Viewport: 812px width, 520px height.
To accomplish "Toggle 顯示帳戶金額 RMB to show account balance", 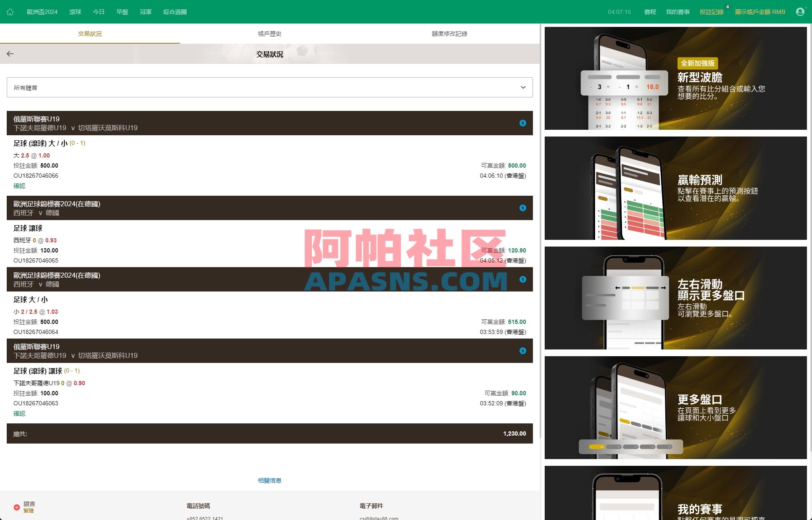I will pos(760,12).
